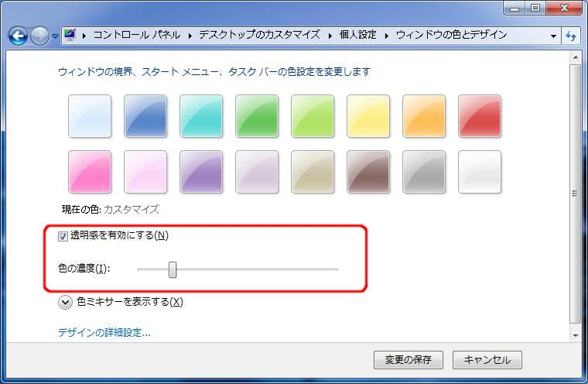Expand arrow after コントロール パネル breadcrumb
The width and height of the screenshot is (588, 384).
coord(190,36)
